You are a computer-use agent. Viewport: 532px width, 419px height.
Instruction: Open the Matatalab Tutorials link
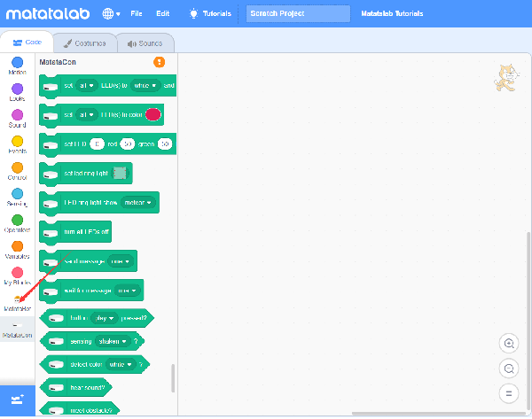coord(392,13)
